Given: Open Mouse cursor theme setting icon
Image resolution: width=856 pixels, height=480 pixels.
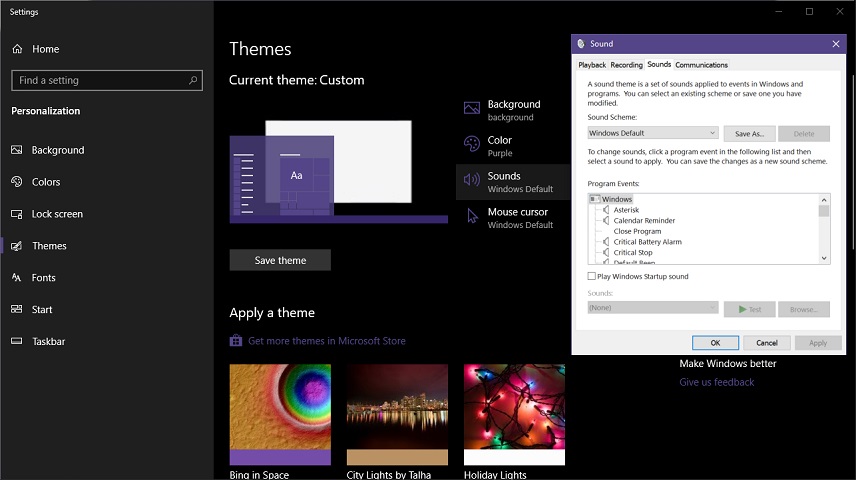Looking at the screenshot, I should click(472, 217).
